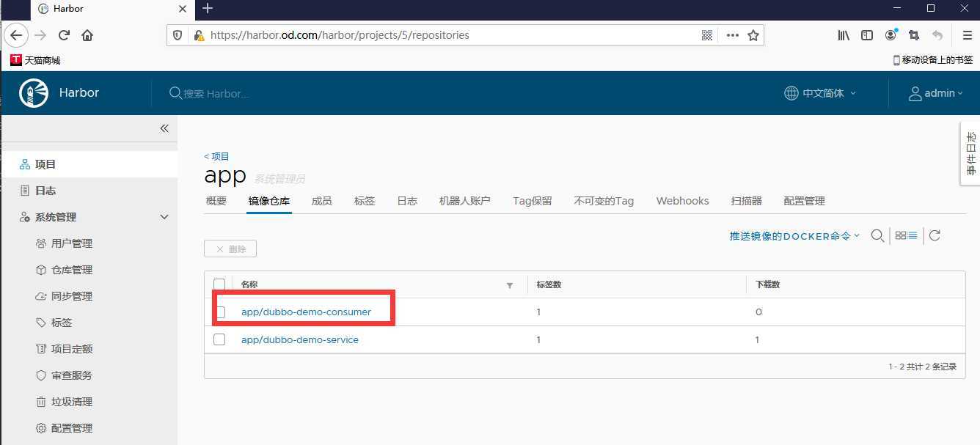The width and height of the screenshot is (980, 445).
Task: Open the 不可变的Tag tab
Action: pos(604,201)
